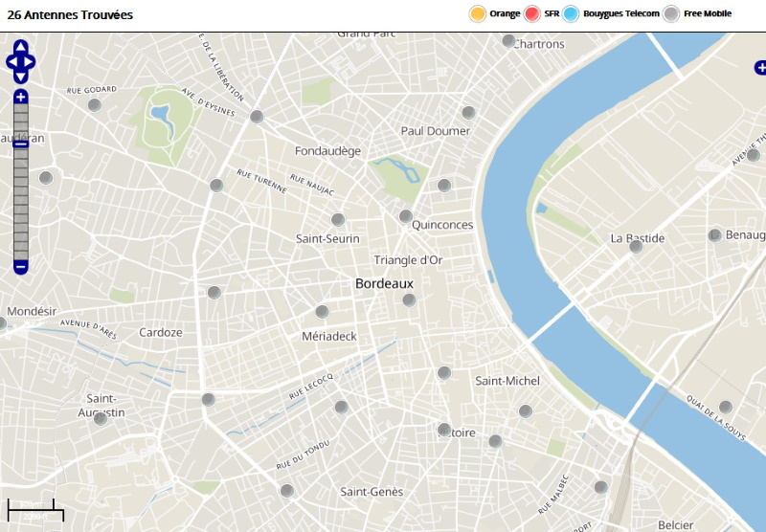Expand the layer switcher plus button
Image resolution: width=766 pixels, height=532 pixels.
[760, 67]
